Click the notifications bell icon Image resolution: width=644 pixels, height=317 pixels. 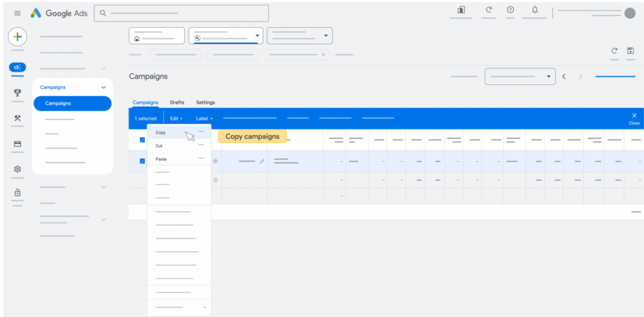(x=535, y=10)
